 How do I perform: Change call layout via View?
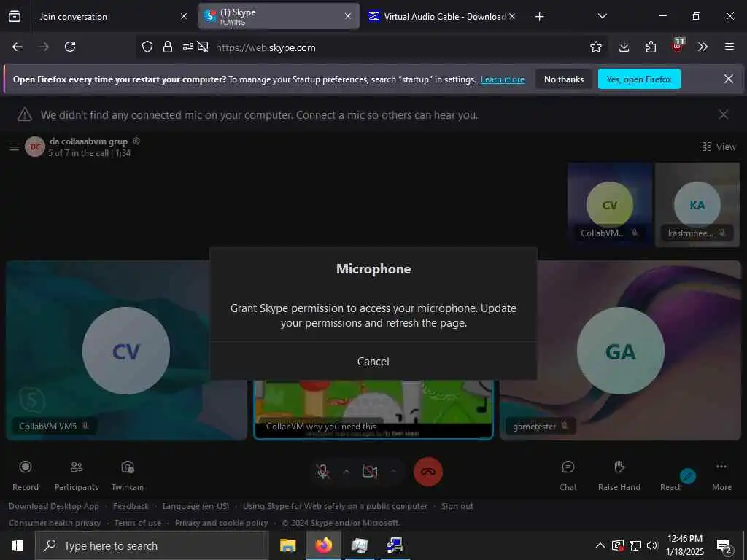(x=719, y=147)
